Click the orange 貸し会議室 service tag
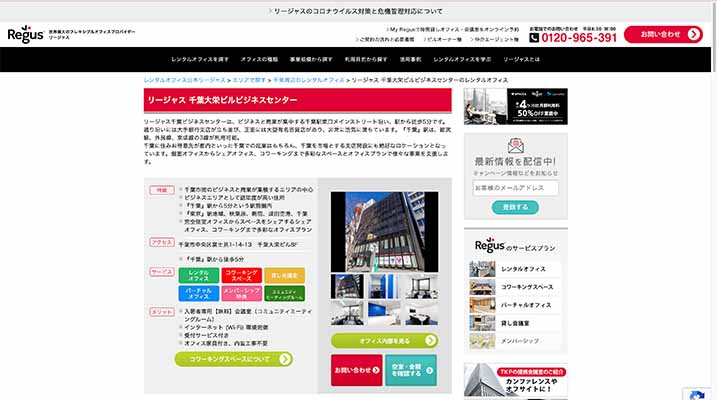Viewport: 717px width, 400px height. click(x=284, y=275)
